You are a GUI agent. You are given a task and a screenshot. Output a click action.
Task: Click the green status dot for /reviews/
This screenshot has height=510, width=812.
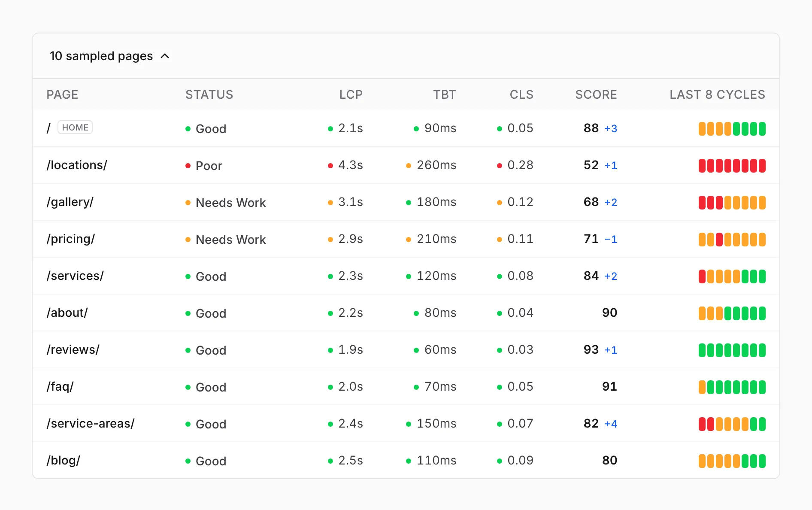point(188,350)
